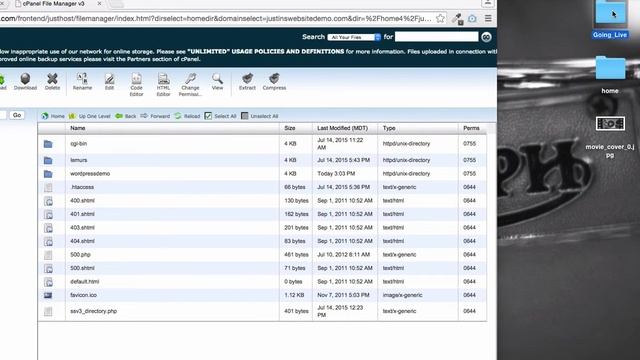Select the lemurs folder icon
This screenshot has height=360, width=640.
point(48,160)
